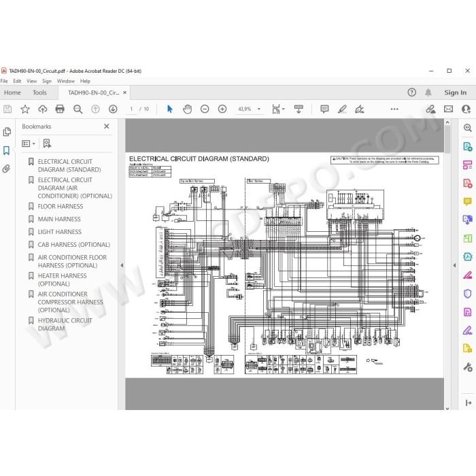476x476 pixels.
Task: Click the add new bookmark icon
Action: [x=47, y=143]
